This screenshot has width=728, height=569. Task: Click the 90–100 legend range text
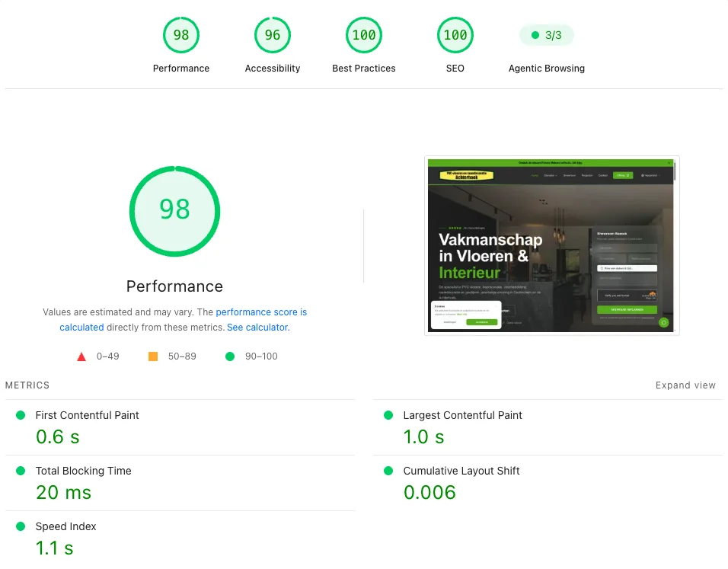point(261,356)
